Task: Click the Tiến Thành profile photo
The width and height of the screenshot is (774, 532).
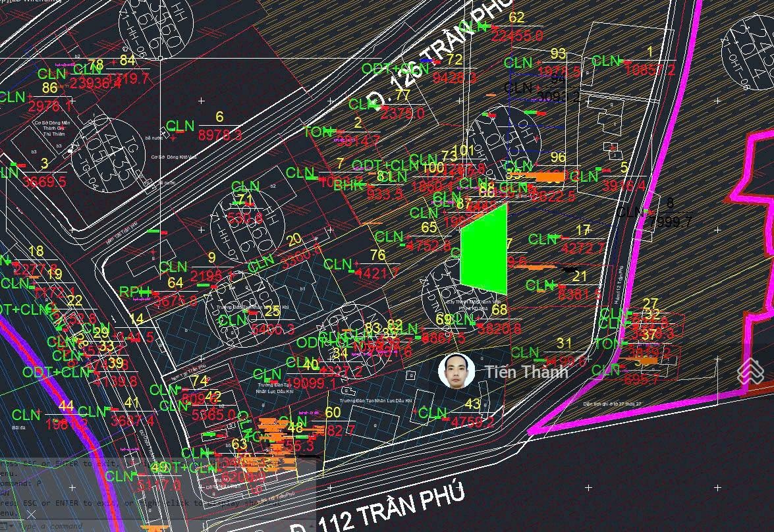Action: pos(456,372)
